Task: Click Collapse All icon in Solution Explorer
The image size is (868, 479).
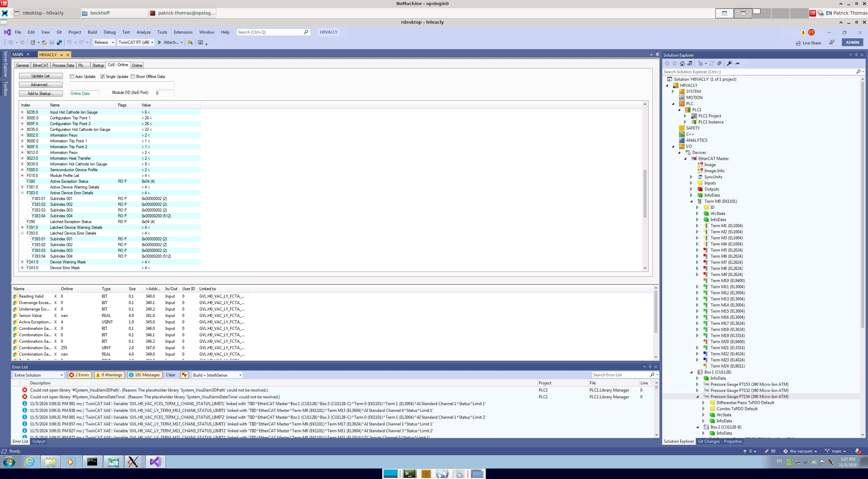Action: tap(719, 63)
